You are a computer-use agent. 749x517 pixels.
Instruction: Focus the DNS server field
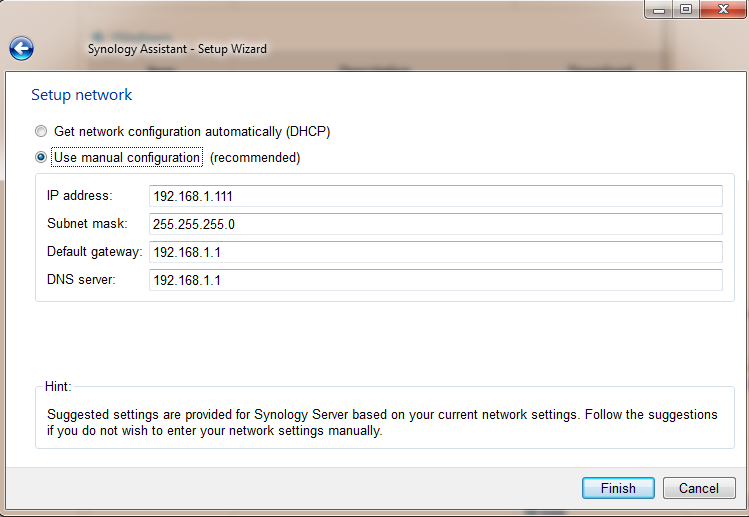click(435, 280)
